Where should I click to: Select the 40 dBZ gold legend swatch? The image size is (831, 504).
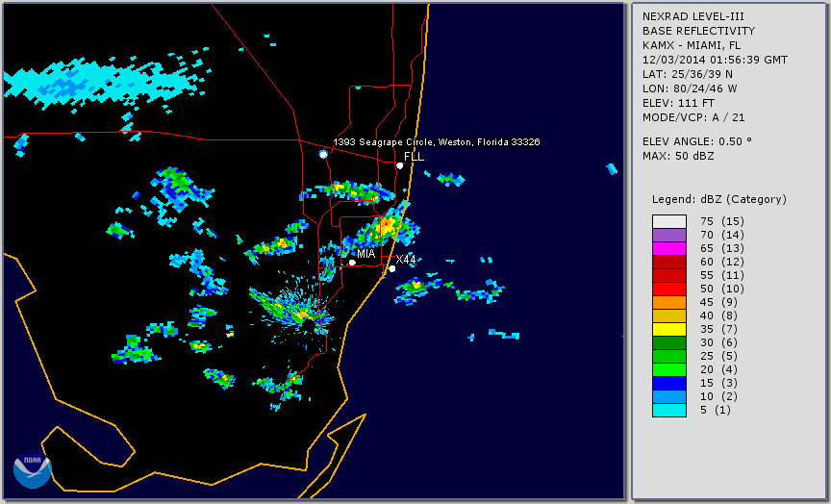click(x=669, y=315)
